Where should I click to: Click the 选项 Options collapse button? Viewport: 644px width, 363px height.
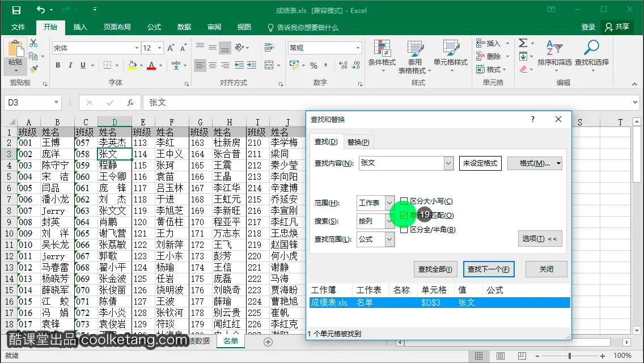(x=540, y=239)
